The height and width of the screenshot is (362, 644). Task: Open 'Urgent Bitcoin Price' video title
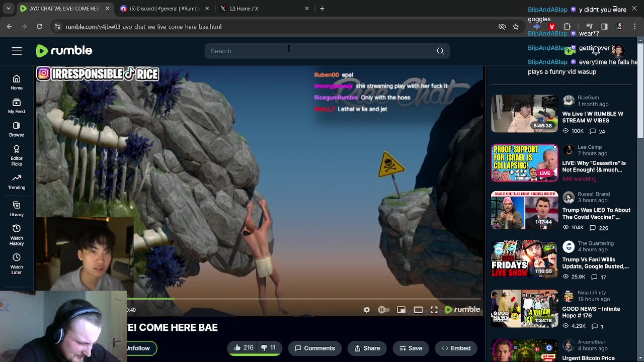(x=588, y=358)
